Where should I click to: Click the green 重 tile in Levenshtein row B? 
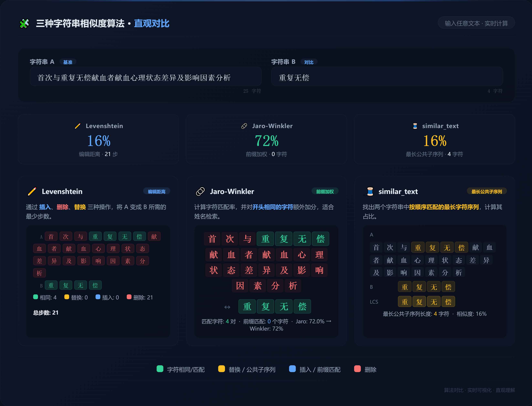click(x=51, y=285)
